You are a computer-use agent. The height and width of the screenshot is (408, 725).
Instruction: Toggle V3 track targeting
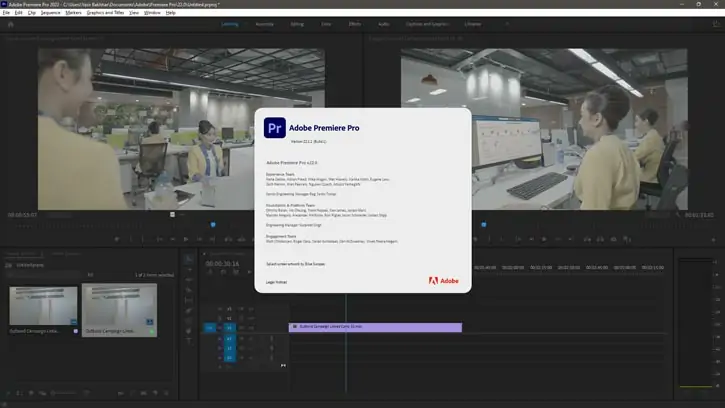[x=229, y=309]
